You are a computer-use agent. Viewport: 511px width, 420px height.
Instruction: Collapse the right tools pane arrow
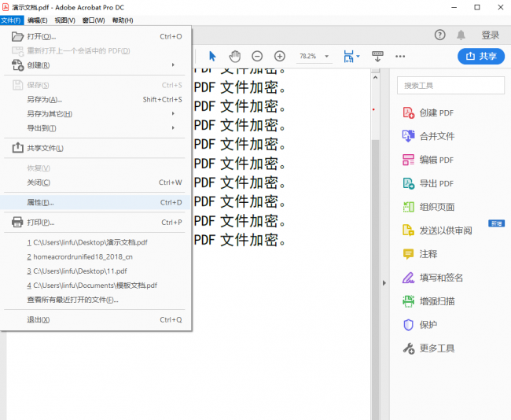click(384, 283)
